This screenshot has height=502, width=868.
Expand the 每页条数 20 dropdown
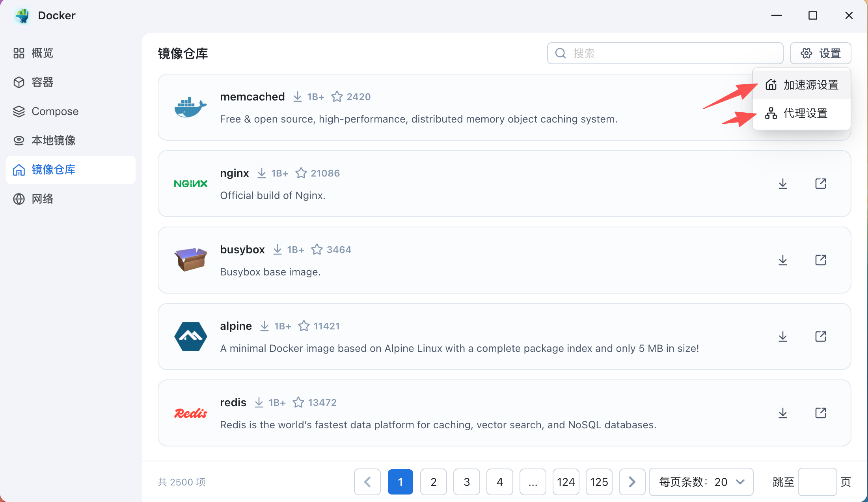click(701, 482)
